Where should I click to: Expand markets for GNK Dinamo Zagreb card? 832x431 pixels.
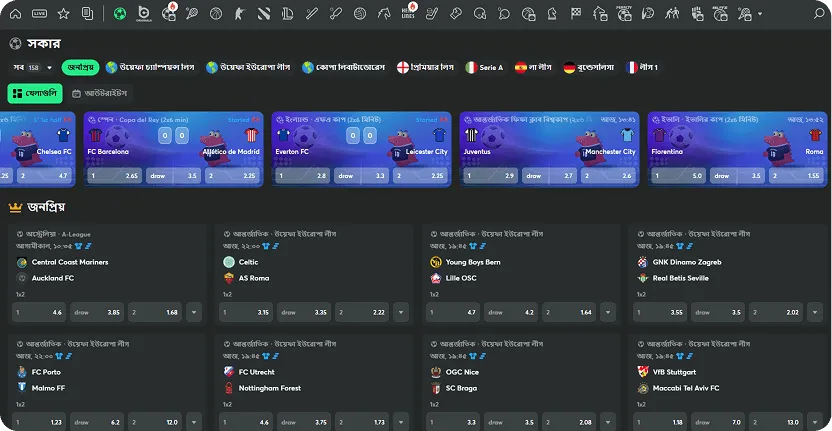click(814, 313)
